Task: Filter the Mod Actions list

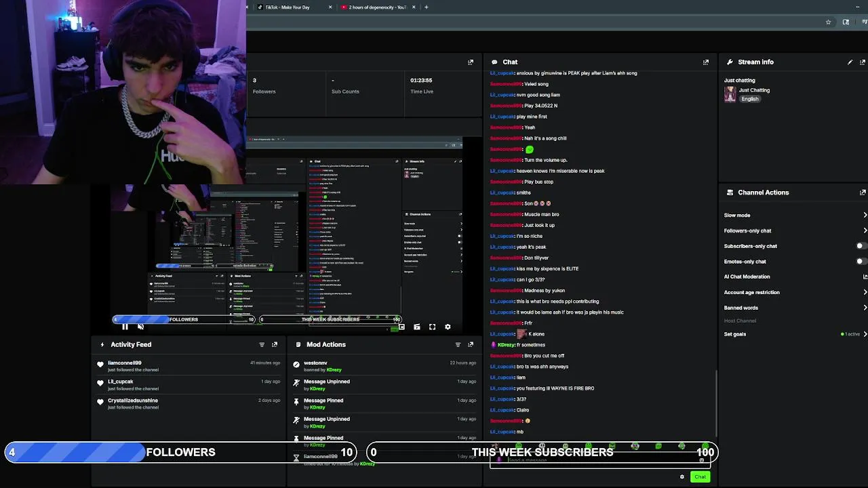Action: pyautogui.click(x=458, y=344)
